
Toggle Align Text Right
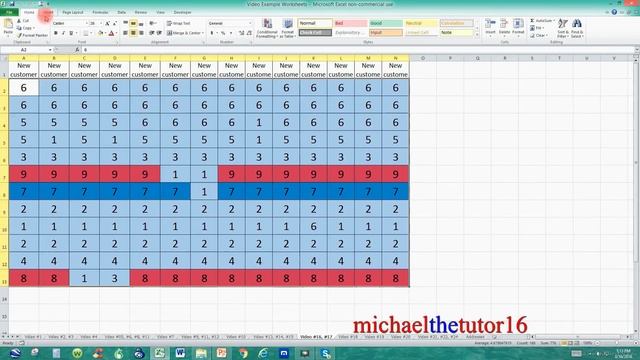point(141,33)
